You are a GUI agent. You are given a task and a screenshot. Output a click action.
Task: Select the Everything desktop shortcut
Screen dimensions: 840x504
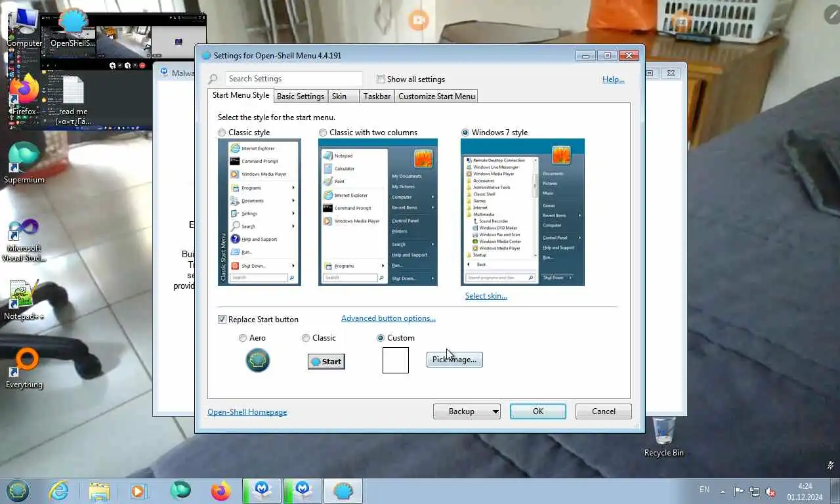point(24,369)
